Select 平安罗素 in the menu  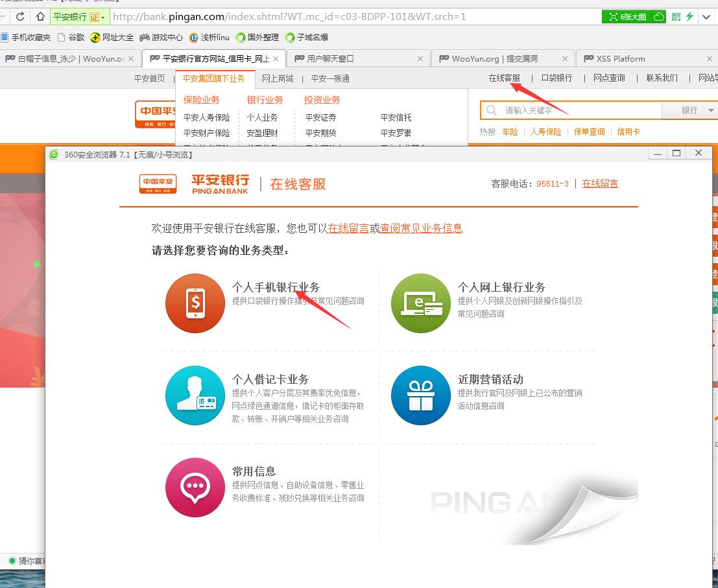[396, 133]
